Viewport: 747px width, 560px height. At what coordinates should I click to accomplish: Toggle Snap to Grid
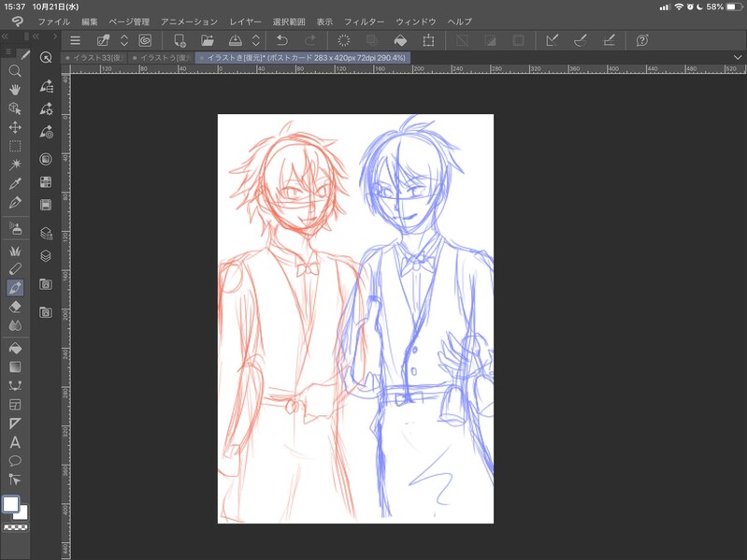click(x=609, y=40)
